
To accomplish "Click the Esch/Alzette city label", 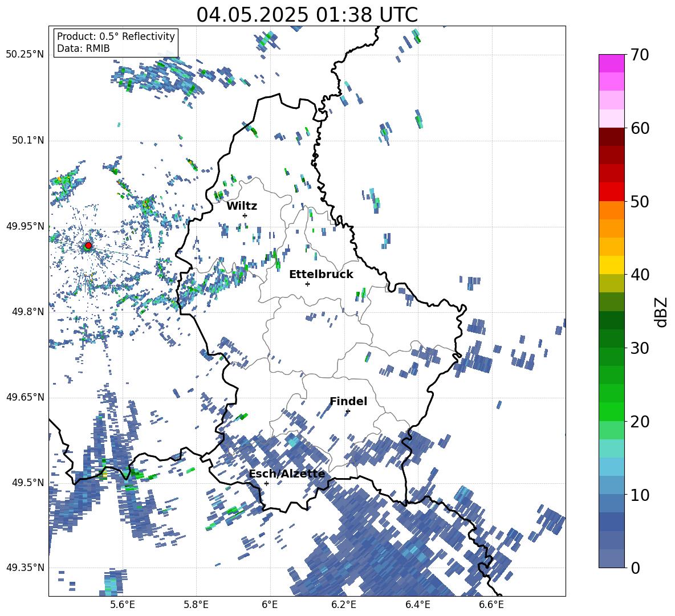I will pyautogui.click(x=287, y=474).
